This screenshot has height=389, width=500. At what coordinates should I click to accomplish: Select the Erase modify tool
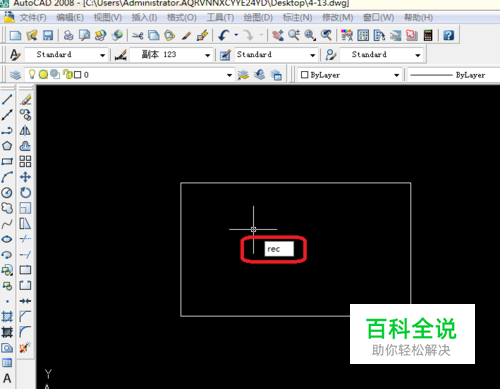pos(25,99)
